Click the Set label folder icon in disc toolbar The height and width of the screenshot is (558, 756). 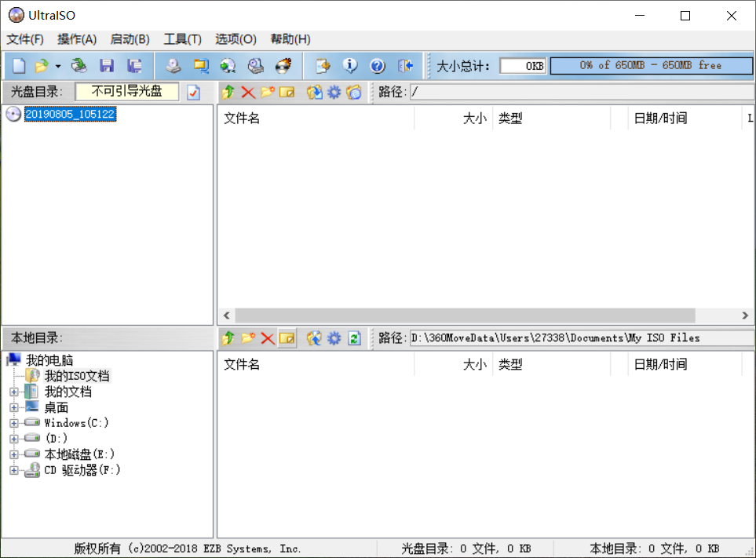point(353,92)
